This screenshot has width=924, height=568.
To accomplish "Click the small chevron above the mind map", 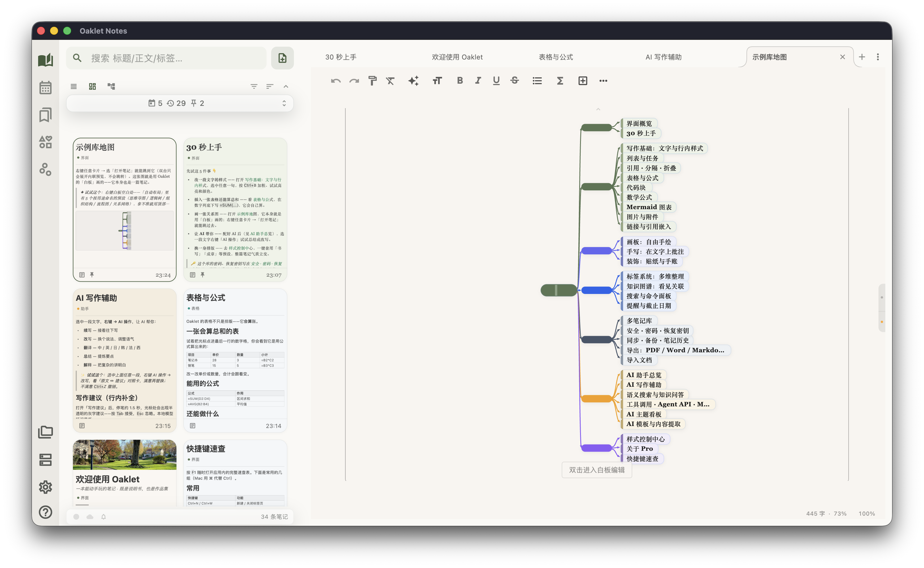I will coord(598,109).
